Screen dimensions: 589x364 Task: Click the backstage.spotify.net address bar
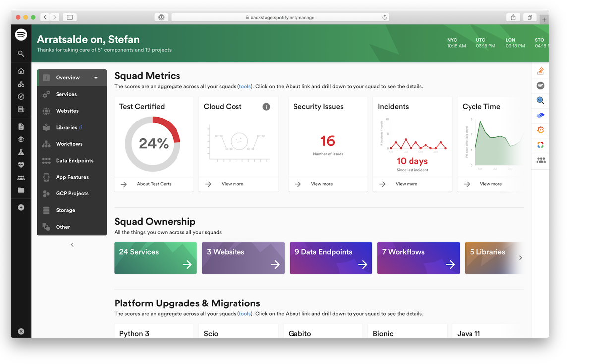coord(280,17)
